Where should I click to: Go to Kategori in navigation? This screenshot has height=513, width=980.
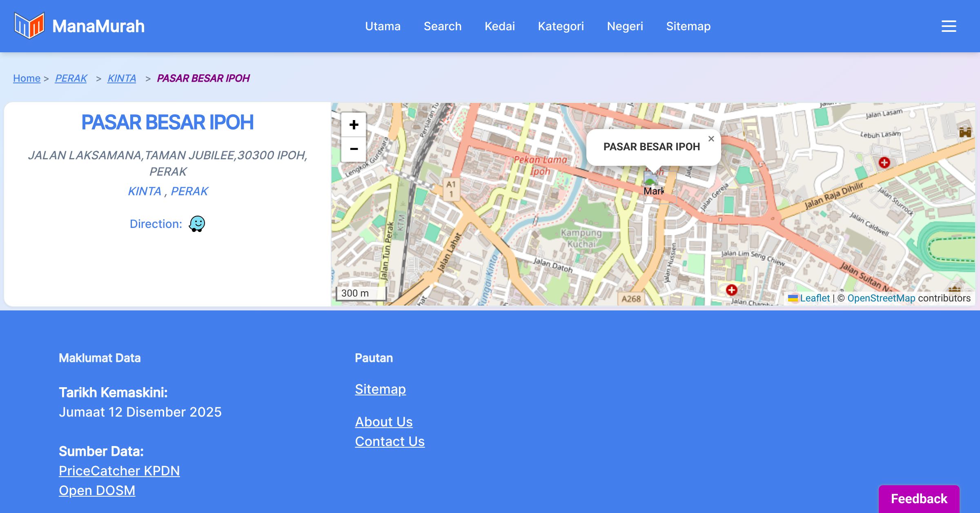(561, 26)
